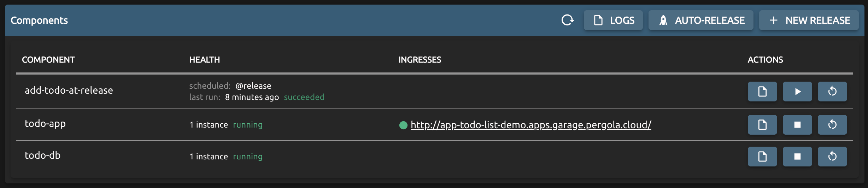Select the todo-app component name
The height and width of the screenshot is (188, 868).
click(45, 124)
